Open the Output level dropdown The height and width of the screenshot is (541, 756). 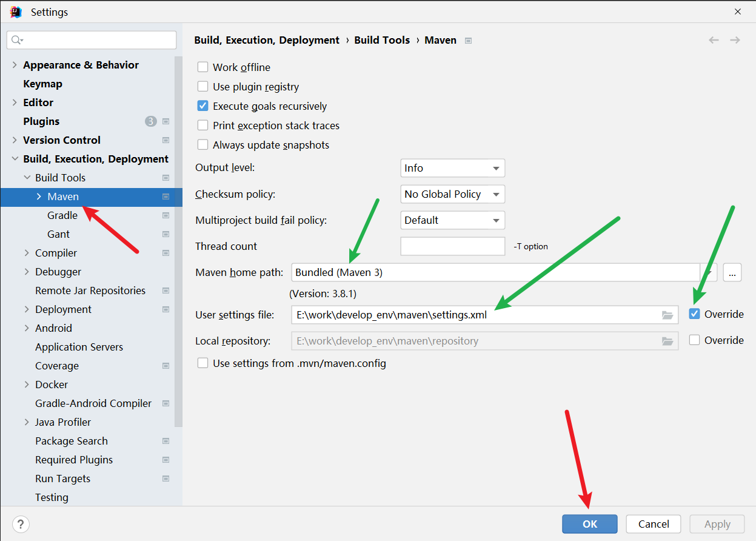[x=452, y=168]
